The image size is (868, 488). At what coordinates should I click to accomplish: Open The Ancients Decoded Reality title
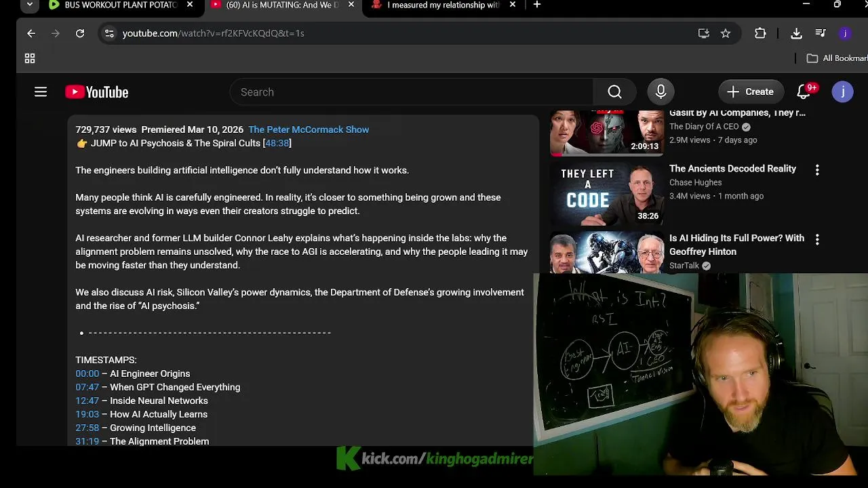(x=732, y=169)
